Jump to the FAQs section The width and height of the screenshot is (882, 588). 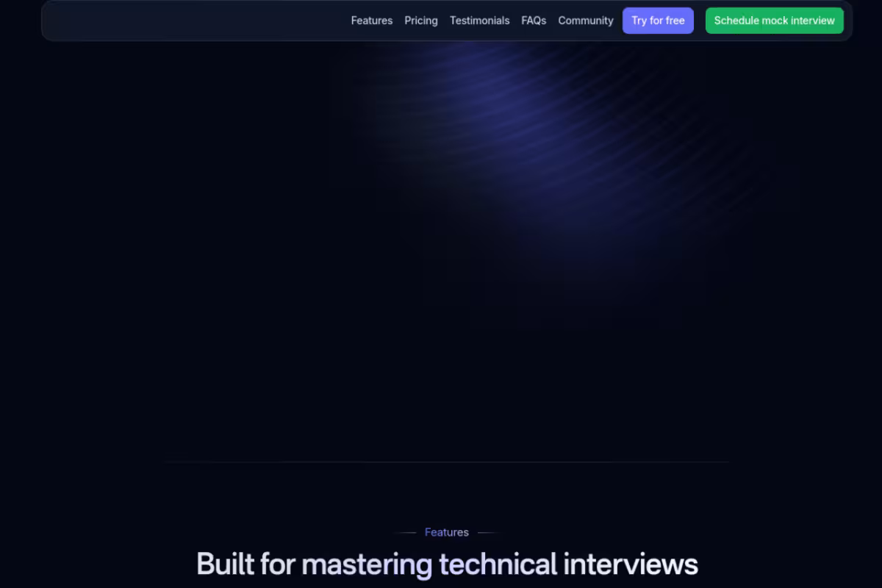[x=534, y=21]
